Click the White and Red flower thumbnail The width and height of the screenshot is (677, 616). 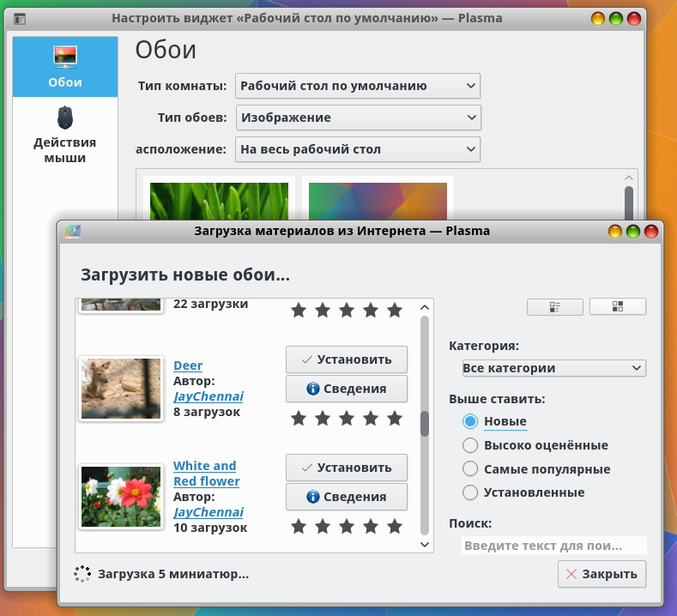click(x=121, y=497)
